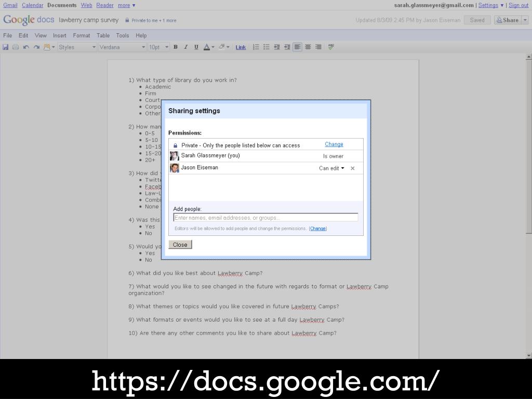Screen dimensions: 532x399
Task: Go to Gmail link
Action: (x=10, y=5)
